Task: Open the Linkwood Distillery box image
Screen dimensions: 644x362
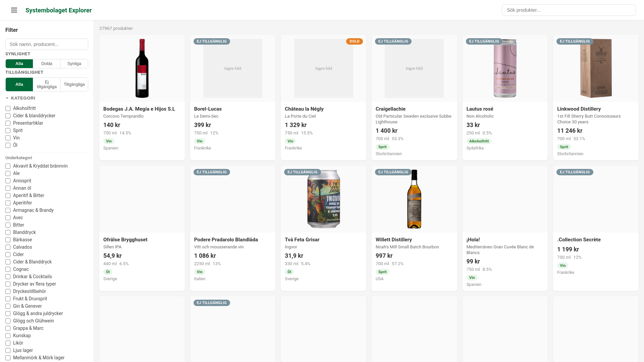Action: pos(596,68)
